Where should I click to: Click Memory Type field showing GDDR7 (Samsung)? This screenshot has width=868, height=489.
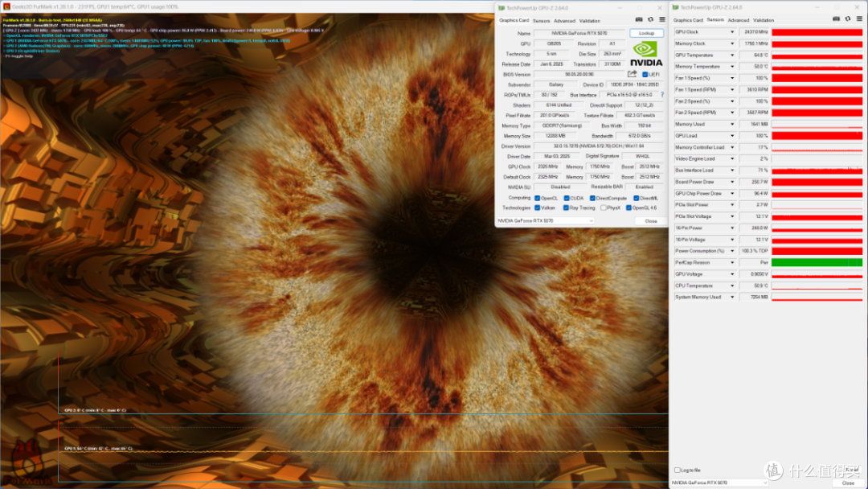point(562,125)
